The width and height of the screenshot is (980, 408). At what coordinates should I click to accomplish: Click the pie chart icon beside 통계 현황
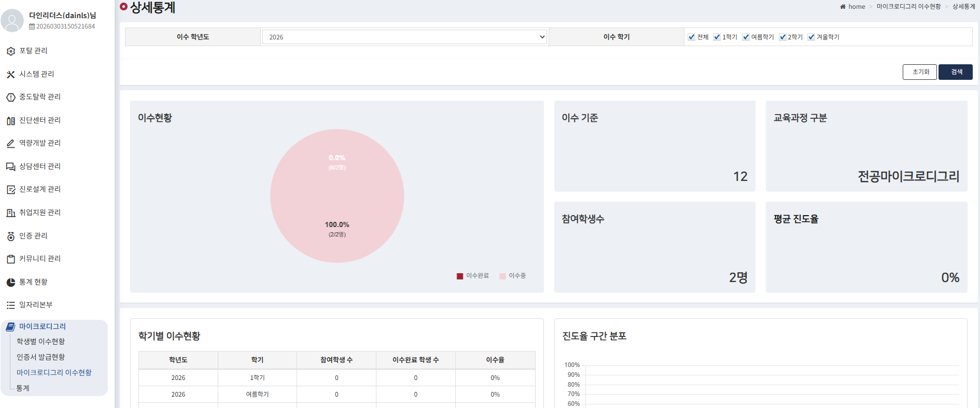click(x=10, y=282)
